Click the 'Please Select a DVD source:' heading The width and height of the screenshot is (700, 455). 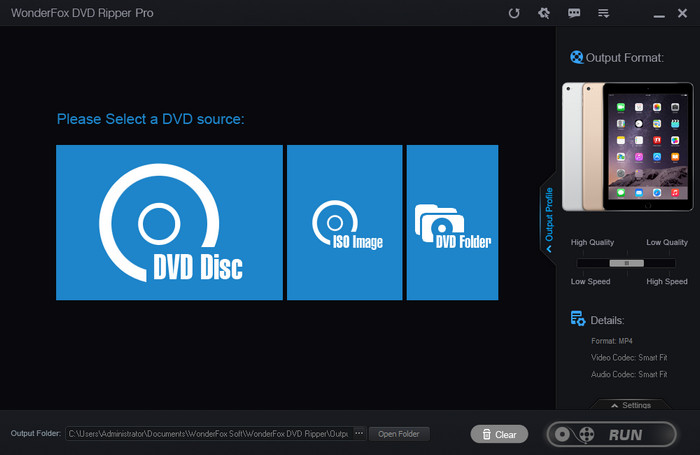click(150, 119)
